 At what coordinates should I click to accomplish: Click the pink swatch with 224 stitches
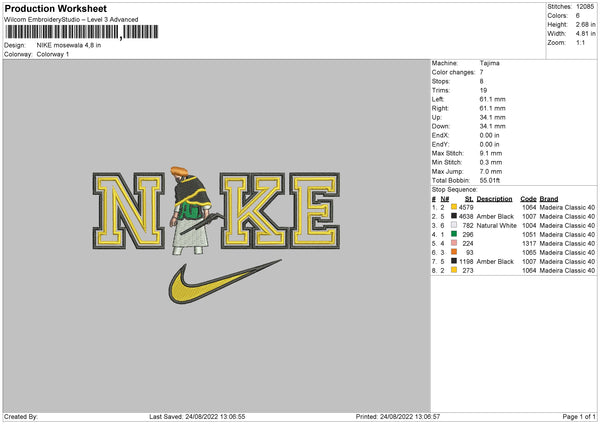454,243
